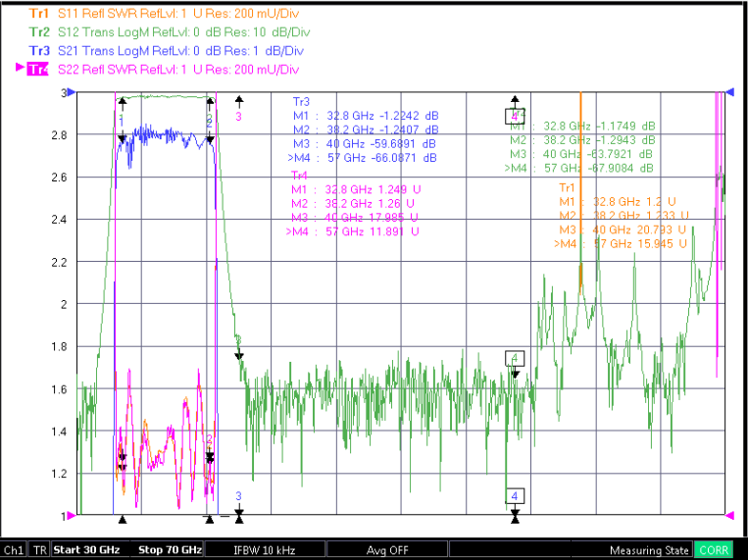Click the 1.2 y-axis scale label

pyautogui.click(x=59, y=474)
